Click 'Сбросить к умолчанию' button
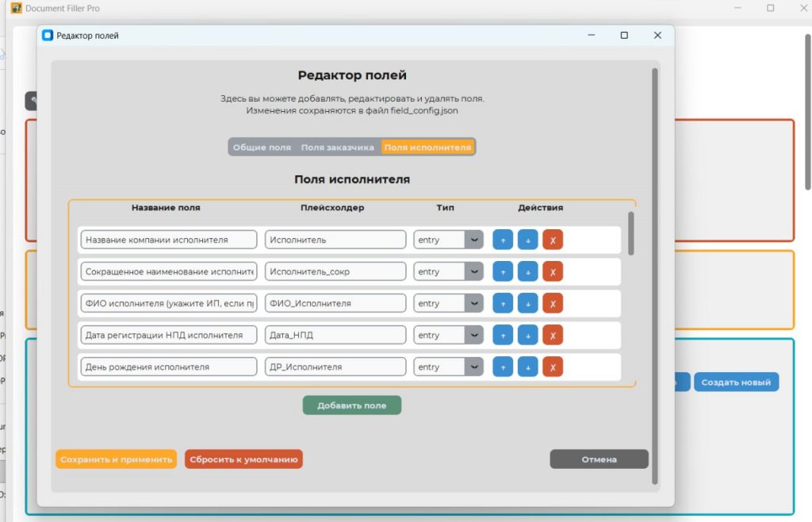Screen dimensions: 812x522 [243, 459]
